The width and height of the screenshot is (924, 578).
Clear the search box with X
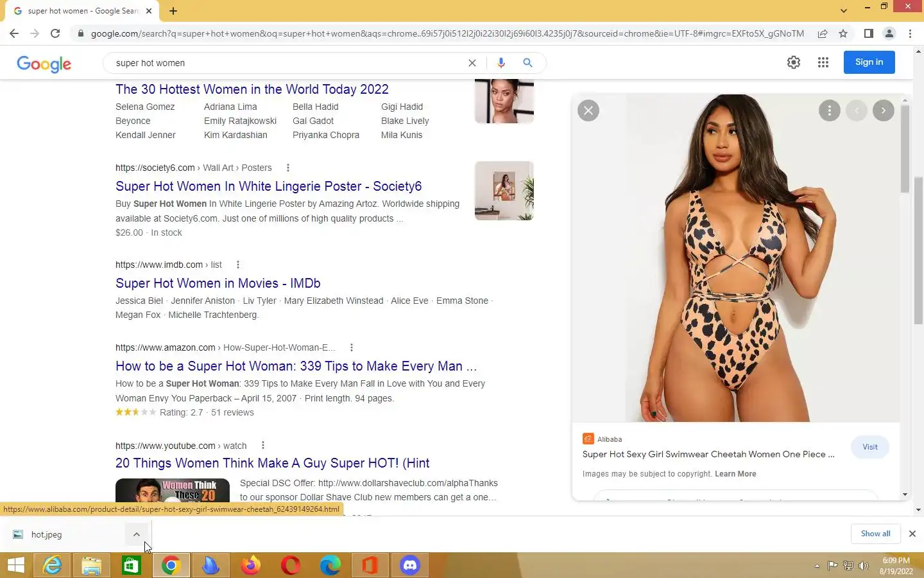[x=472, y=63]
